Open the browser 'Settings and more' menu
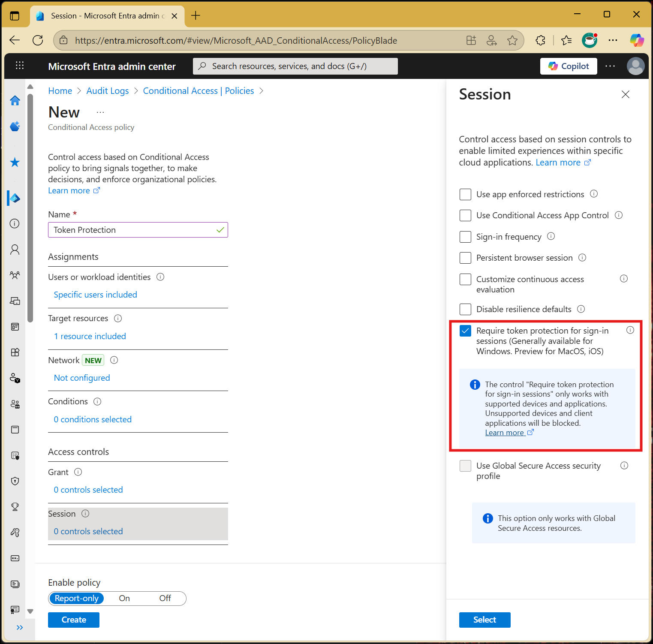 pyautogui.click(x=613, y=40)
